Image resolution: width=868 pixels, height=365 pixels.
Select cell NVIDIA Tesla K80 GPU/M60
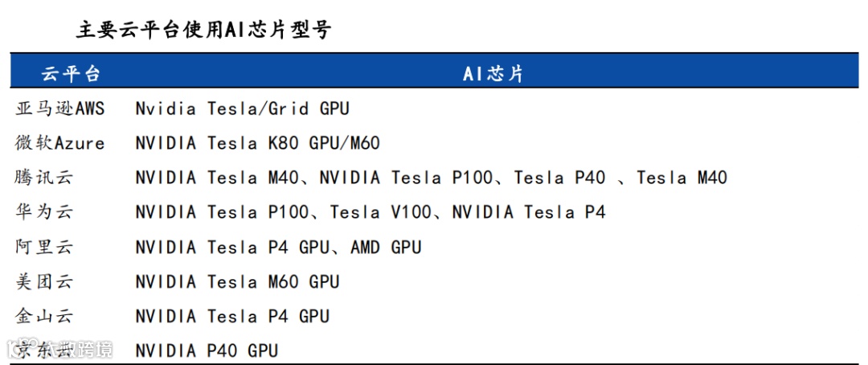pos(257,143)
